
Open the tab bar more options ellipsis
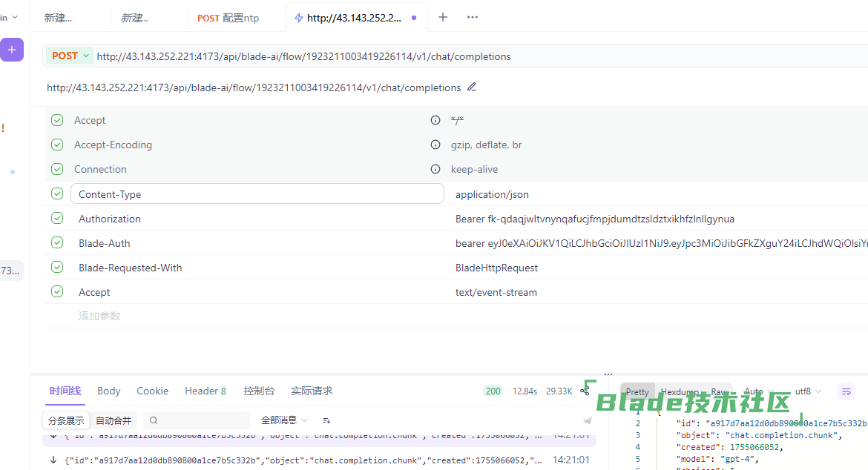coord(472,17)
